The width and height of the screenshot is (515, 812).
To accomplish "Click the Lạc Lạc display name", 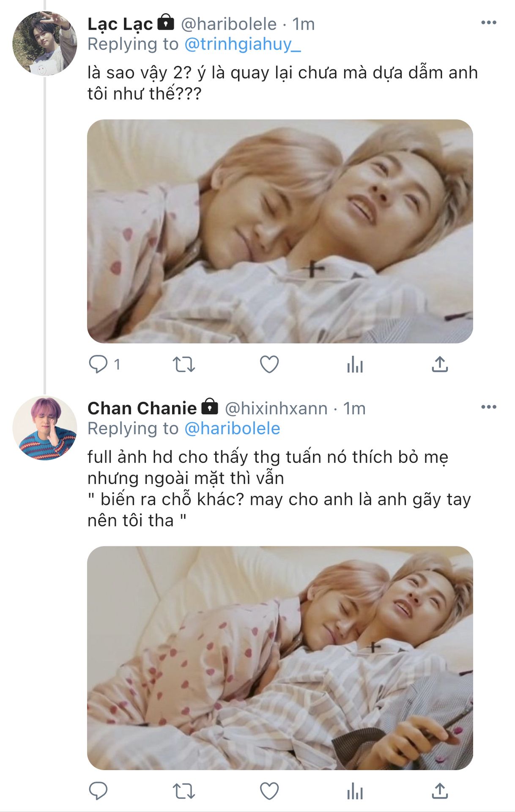I will [120, 24].
